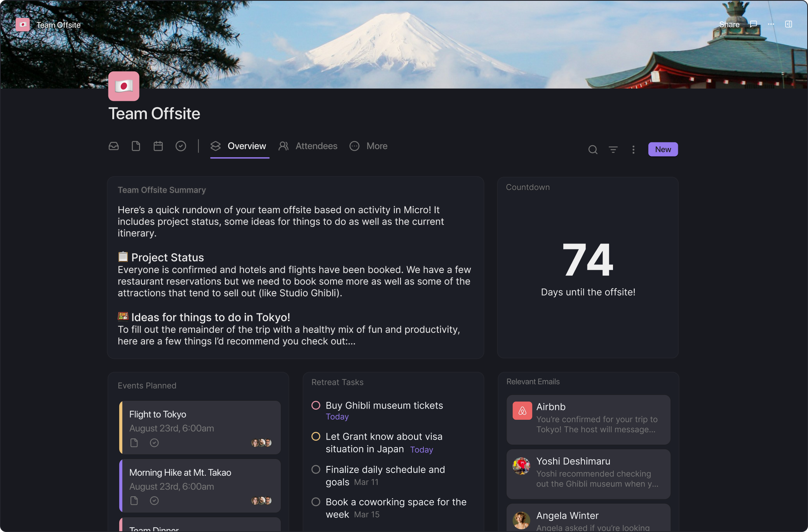
Task: Check off Book a coworking space task
Action: (316, 502)
